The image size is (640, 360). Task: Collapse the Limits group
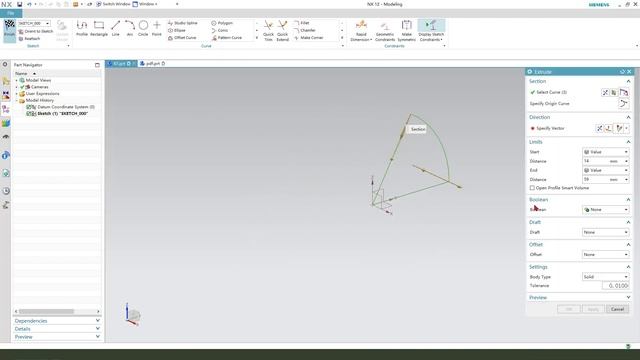pyautogui.click(x=628, y=142)
